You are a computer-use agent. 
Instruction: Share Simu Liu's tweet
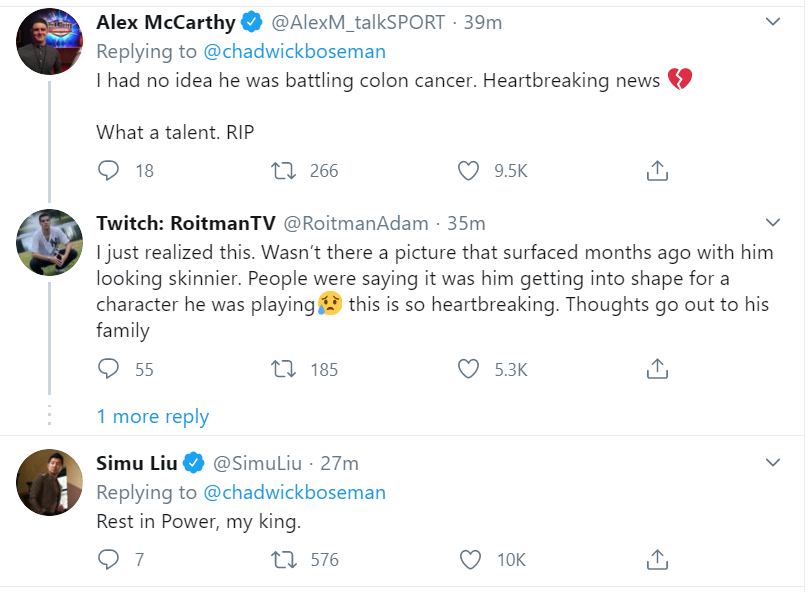[x=657, y=560]
